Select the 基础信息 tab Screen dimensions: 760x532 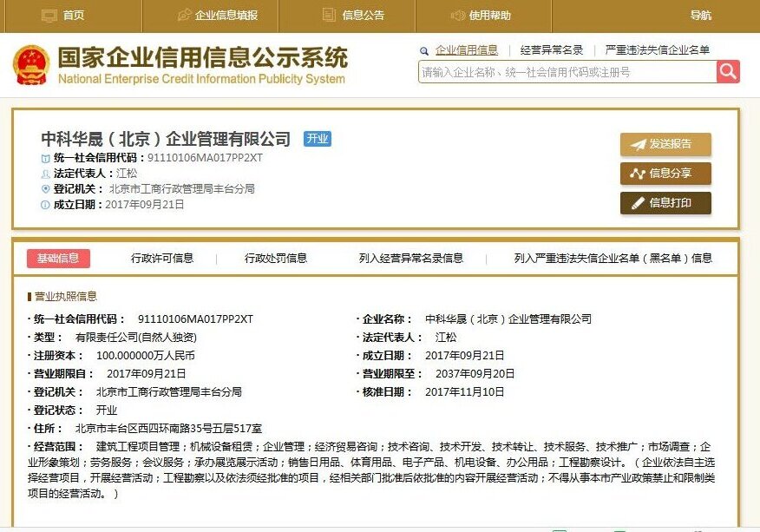tap(59, 259)
